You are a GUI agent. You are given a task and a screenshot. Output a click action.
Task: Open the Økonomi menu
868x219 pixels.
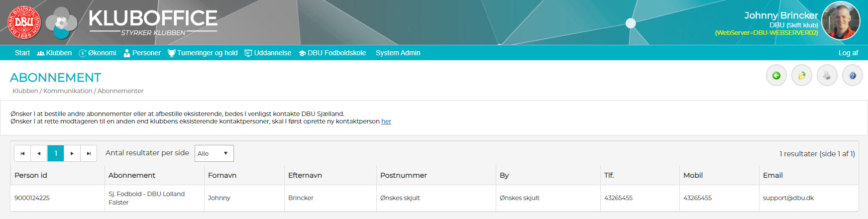click(98, 53)
